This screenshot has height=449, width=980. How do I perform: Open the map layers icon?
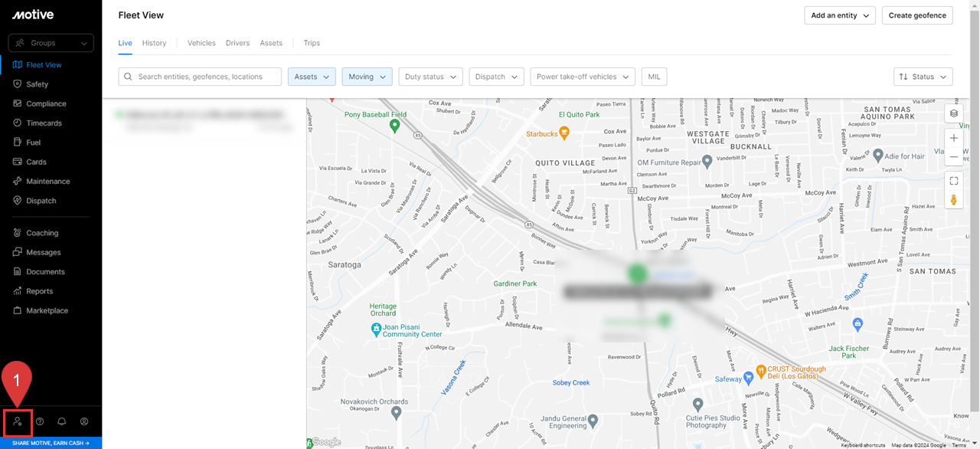[953, 113]
